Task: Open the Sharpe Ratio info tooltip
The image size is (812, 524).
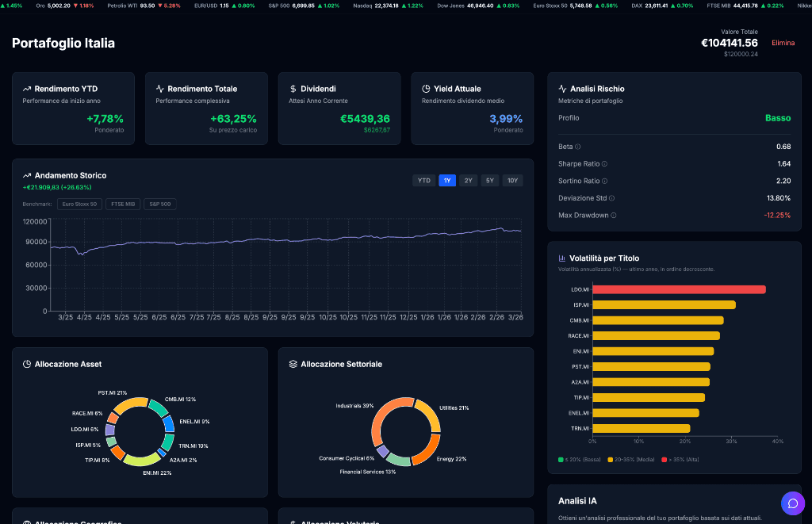Action: [x=603, y=163]
